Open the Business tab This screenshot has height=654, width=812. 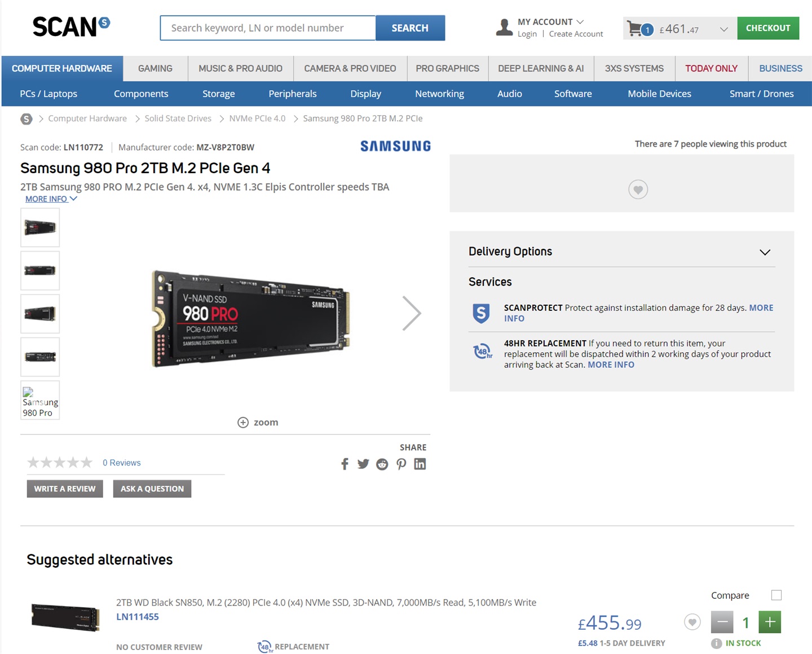[x=780, y=68]
